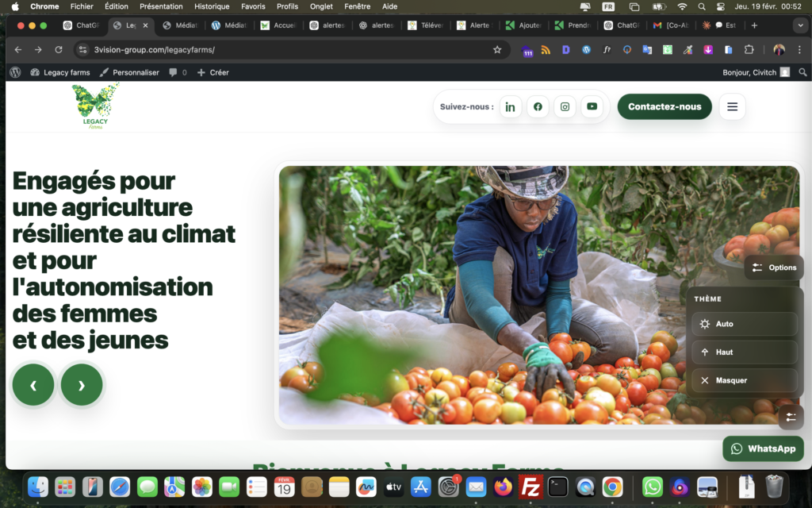Open the LinkedIn social icon

click(x=511, y=106)
